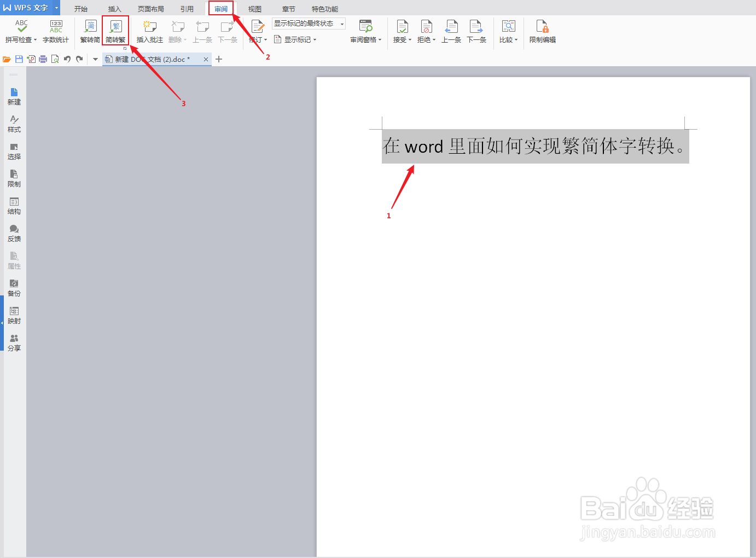Open the 限制 sidebar panel
The image size is (756, 558).
pos(14,179)
